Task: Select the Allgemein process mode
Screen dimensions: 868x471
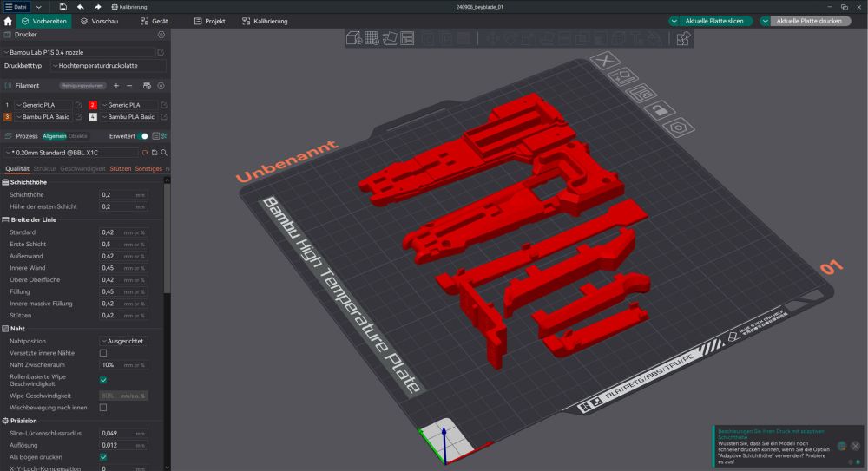Action: click(x=54, y=136)
